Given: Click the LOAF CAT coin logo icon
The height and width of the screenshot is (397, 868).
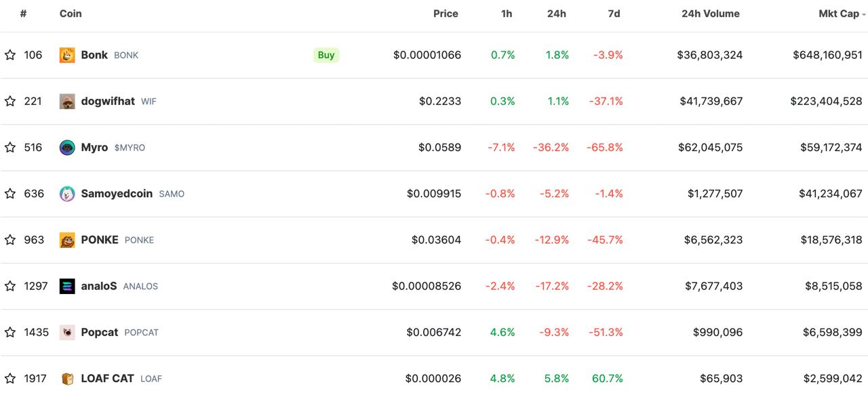Looking at the screenshot, I should [67, 378].
